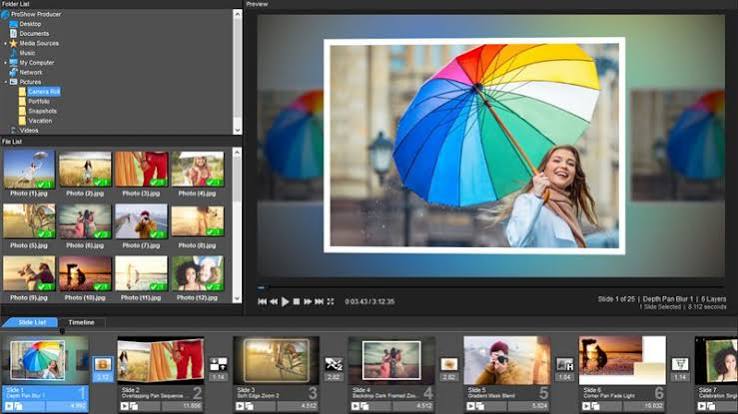
Task: Click the play icon on Slide 2
Action: (124, 406)
